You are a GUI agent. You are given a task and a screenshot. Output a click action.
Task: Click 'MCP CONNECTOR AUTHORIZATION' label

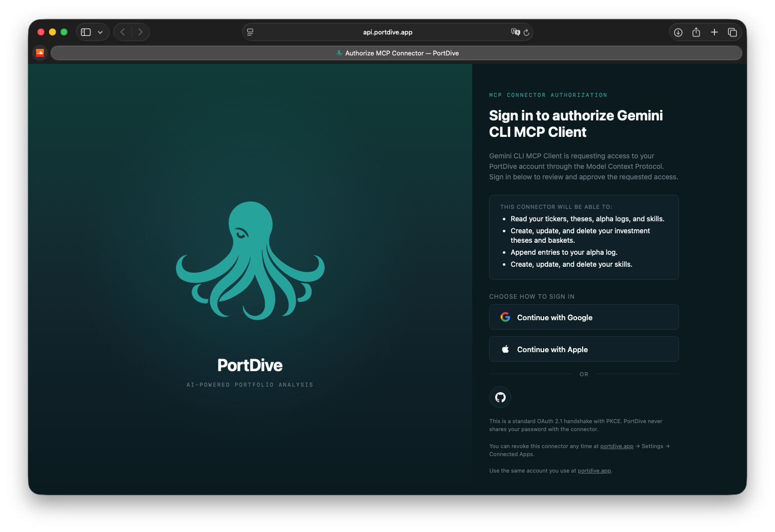pos(548,95)
